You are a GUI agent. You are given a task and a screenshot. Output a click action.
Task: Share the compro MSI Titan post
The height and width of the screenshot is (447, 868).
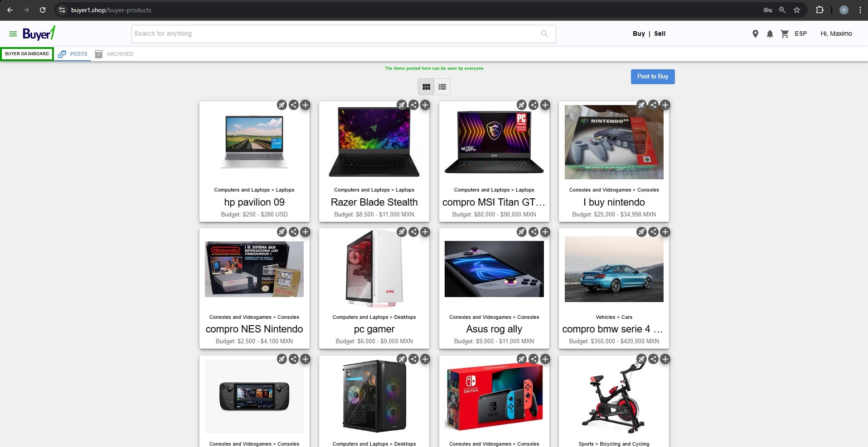(x=533, y=105)
